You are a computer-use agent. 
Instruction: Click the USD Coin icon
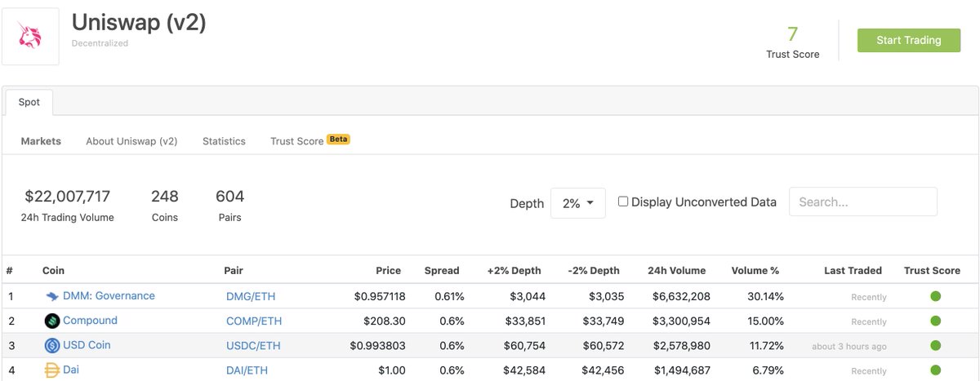(52, 345)
